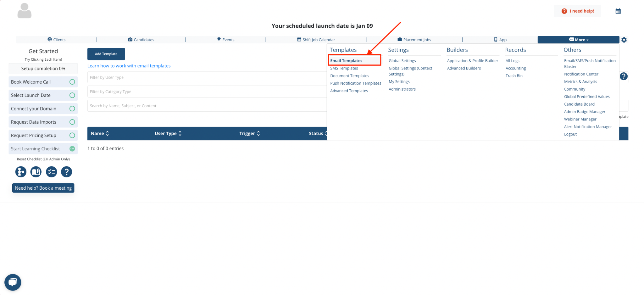Image resolution: width=644 pixels, height=295 pixels.
Task: Switch to the Candidates tab
Action: 141,40
